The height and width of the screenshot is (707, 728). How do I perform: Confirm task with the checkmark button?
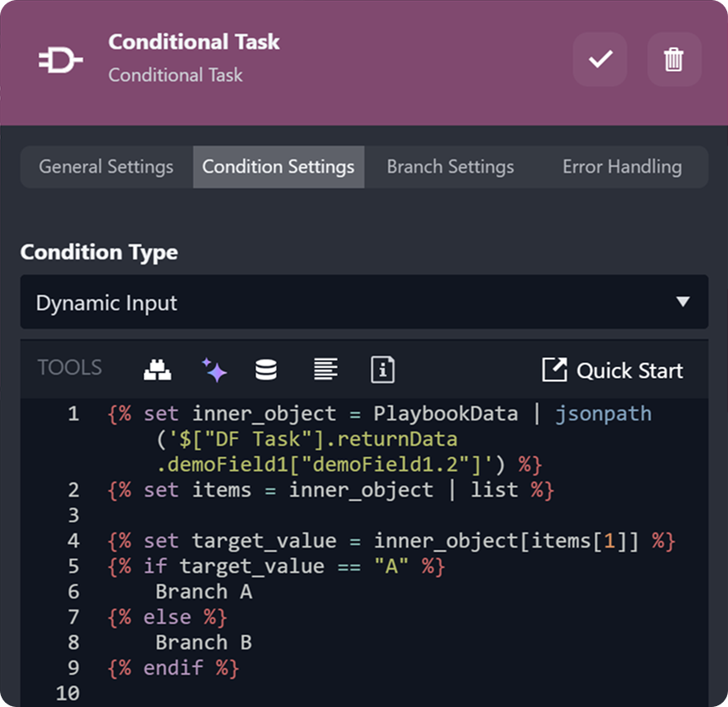point(600,59)
